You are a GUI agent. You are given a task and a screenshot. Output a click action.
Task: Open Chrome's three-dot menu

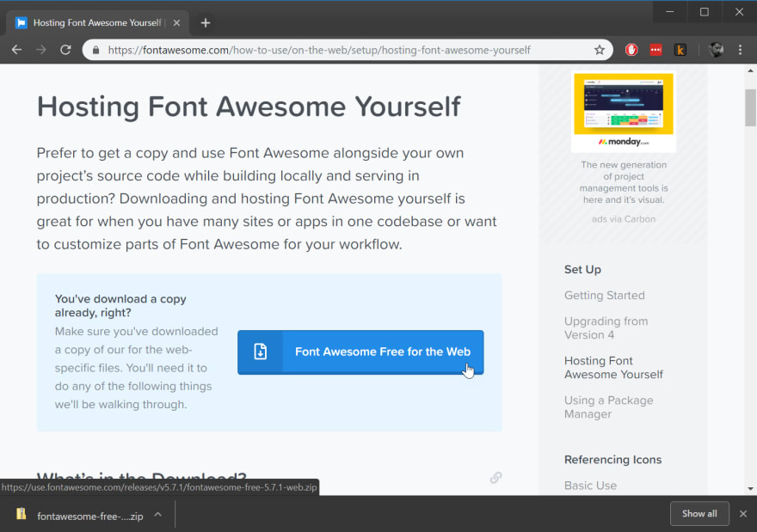[x=740, y=50]
